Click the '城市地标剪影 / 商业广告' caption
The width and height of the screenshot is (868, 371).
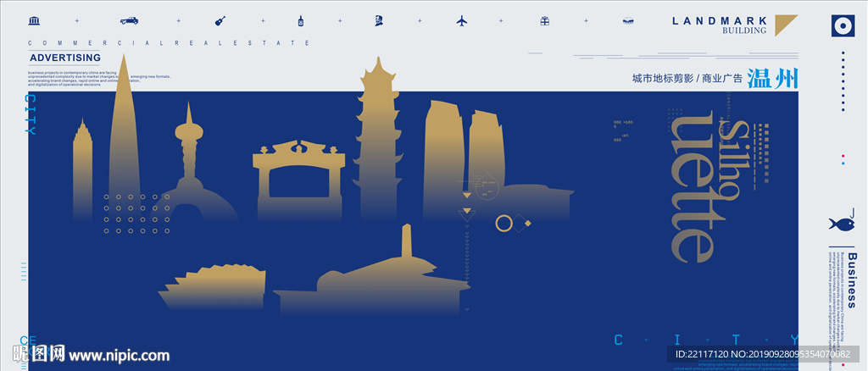[687, 79]
